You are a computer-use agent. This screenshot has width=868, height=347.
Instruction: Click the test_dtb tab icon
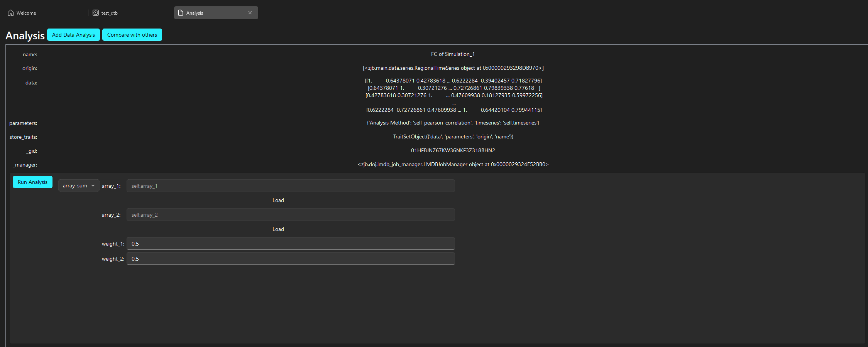tap(96, 13)
